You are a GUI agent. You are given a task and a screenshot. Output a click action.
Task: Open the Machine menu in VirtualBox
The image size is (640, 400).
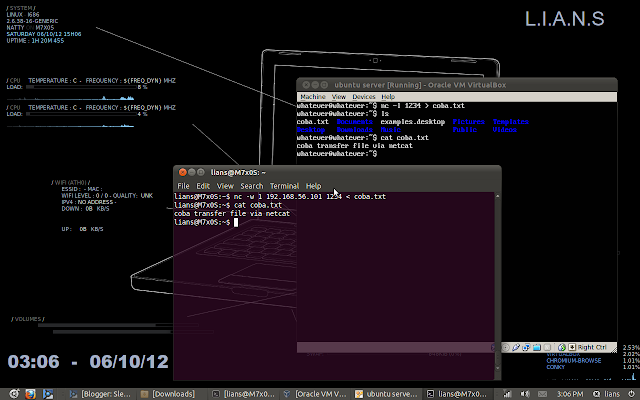pos(313,97)
